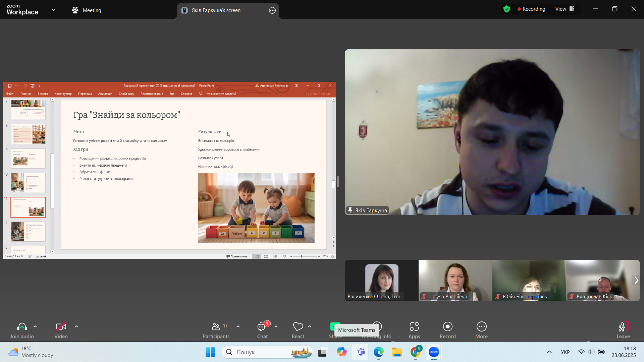Open the Chat panel with unread message
Image resolution: width=644 pixels, height=362 pixels.
click(262, 330)
